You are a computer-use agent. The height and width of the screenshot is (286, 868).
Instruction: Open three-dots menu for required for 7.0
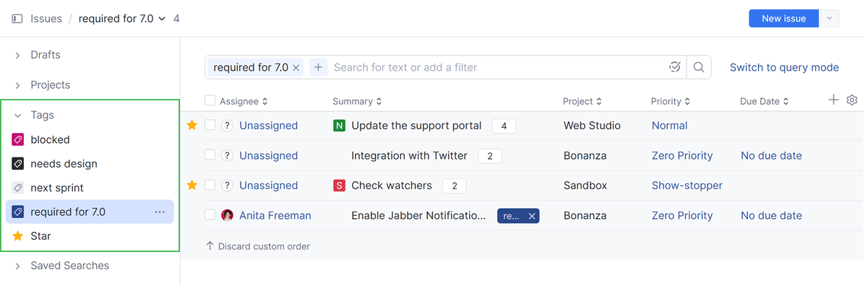160,212
